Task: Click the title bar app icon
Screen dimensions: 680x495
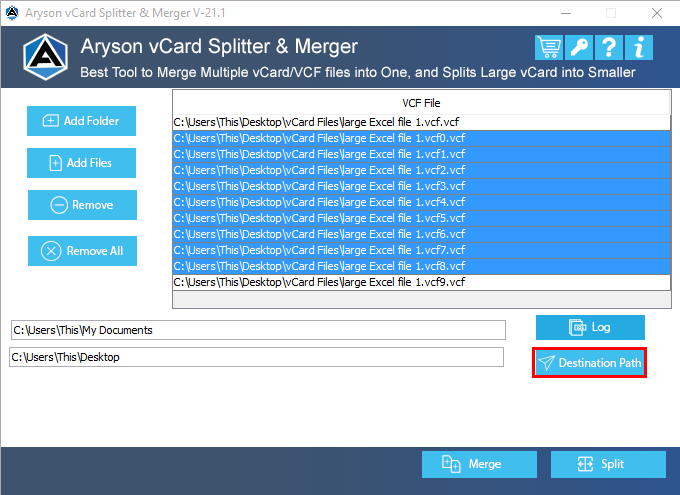Action: [x=12, y=13]
